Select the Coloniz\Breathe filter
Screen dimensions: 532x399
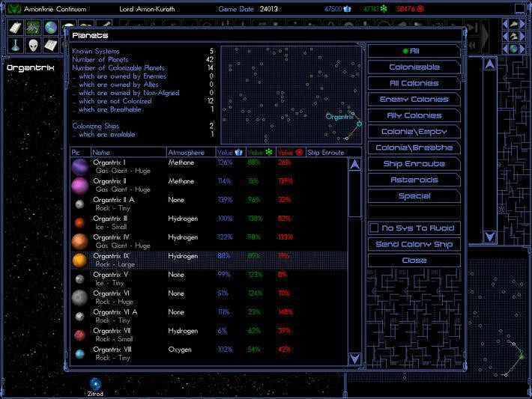(414, 147)
